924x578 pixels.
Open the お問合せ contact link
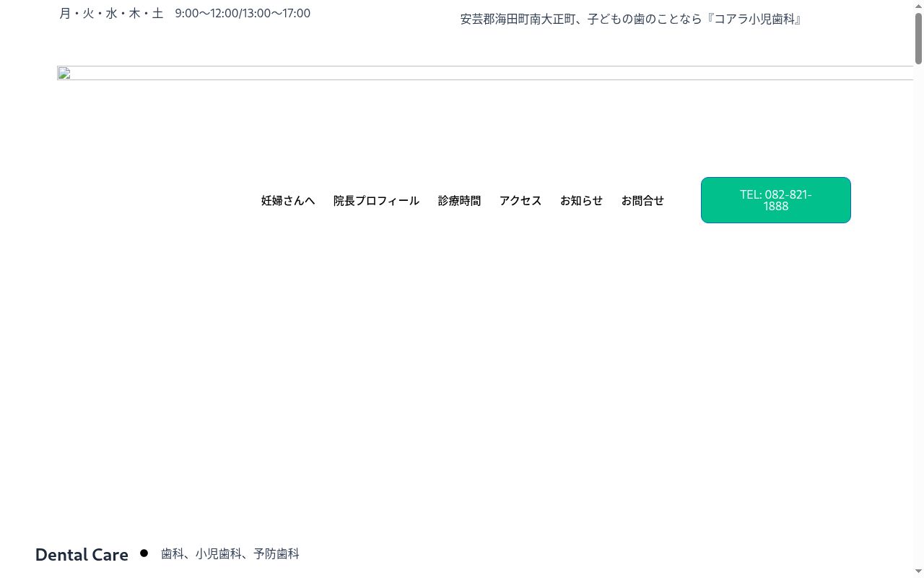642,201
